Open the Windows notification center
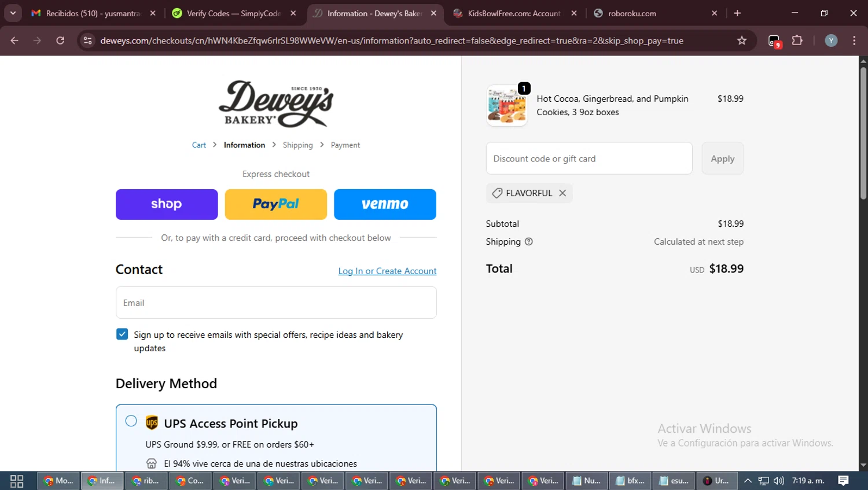 coord(844,481)
